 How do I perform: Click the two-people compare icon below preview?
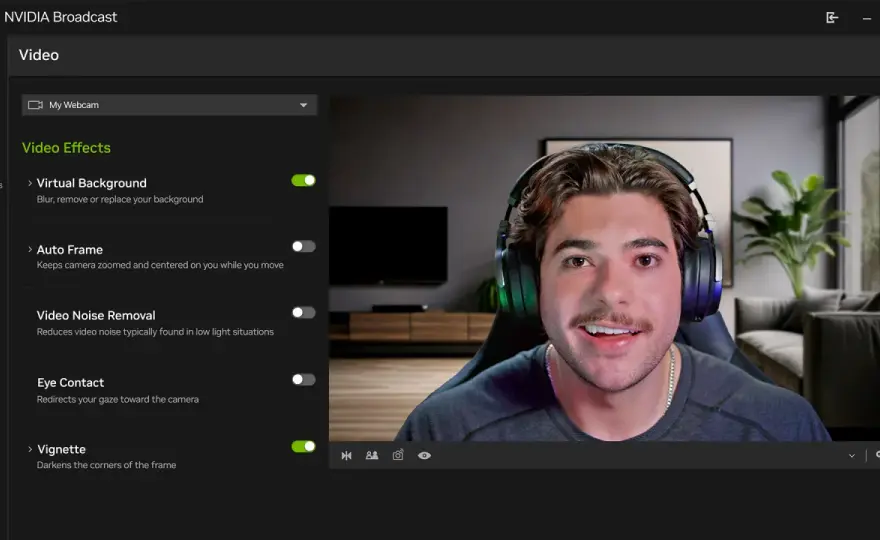372,455
